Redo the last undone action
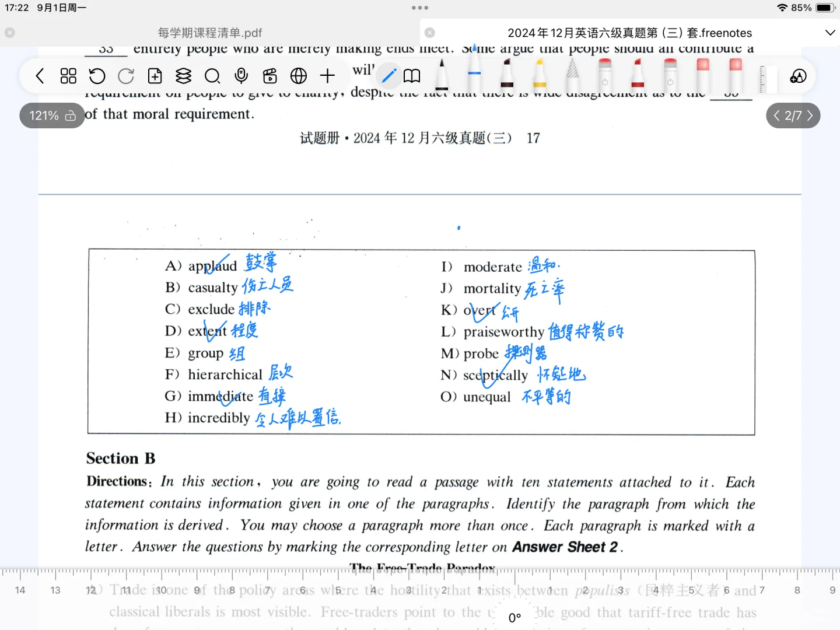The height and width of the screenshot is (630, 840). click(126, 76)
